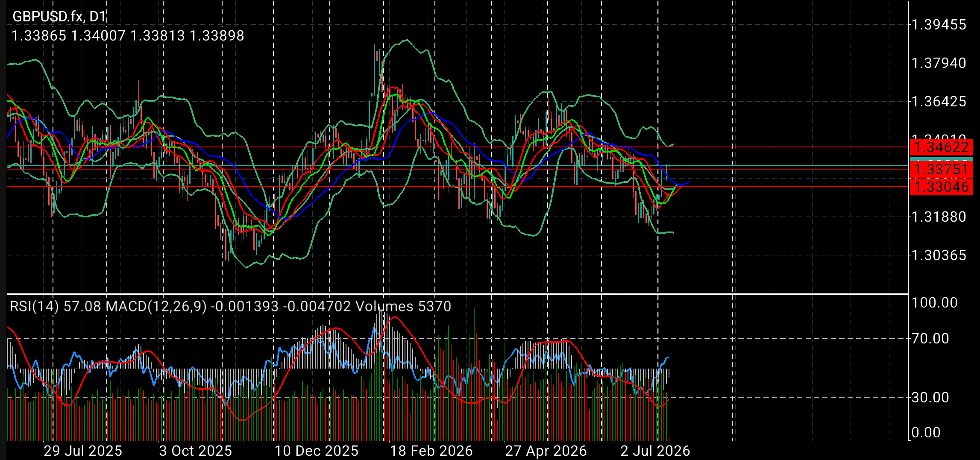980x460 pixels.
Task: Click the 100.00 indicator scale label
Action: [935, 302]
